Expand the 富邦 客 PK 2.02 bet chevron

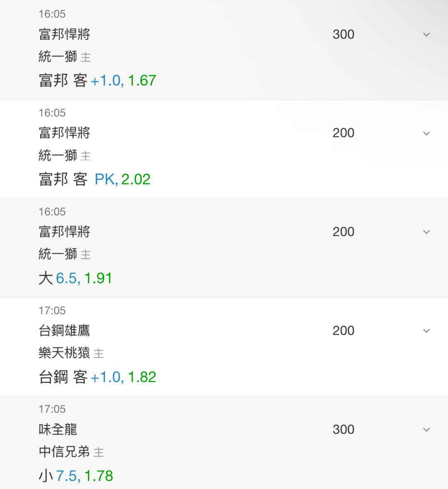[426, 134]
